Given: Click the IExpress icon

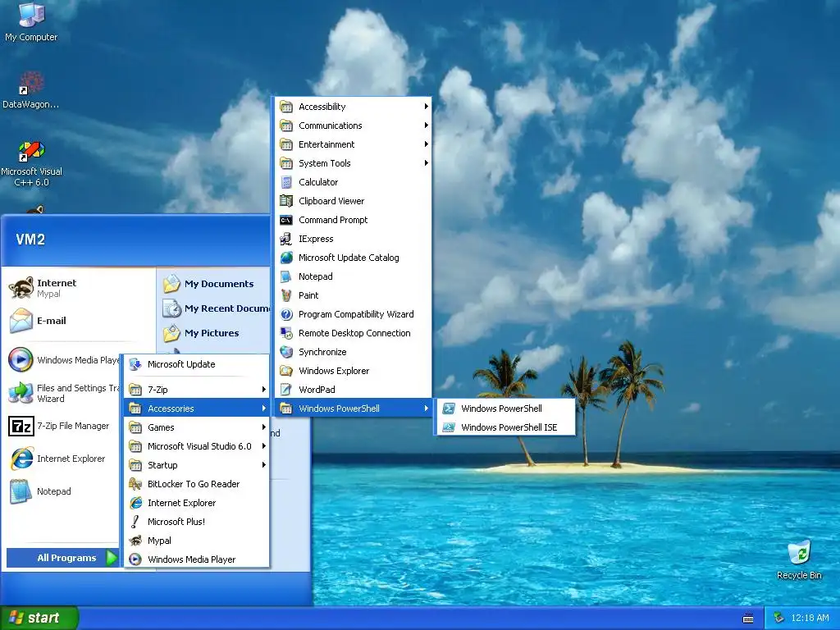Looking at the screenshot, I should point(286,239).
